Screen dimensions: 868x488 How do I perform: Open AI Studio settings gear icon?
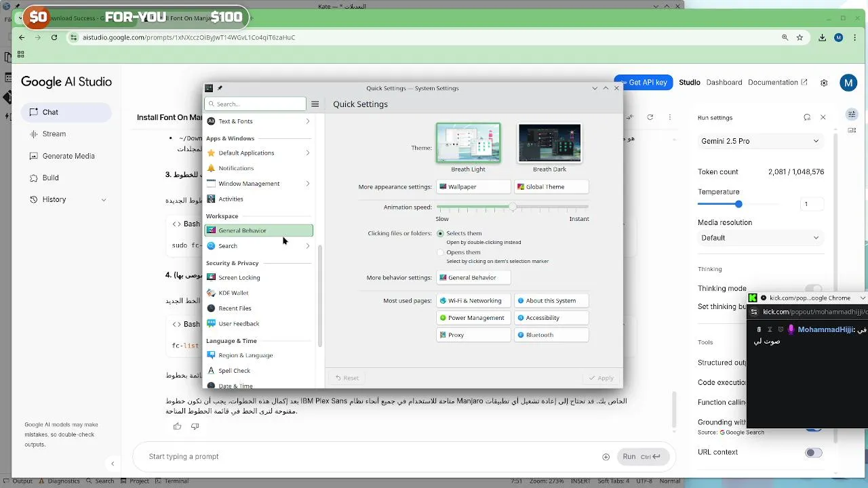click(824, 83)
